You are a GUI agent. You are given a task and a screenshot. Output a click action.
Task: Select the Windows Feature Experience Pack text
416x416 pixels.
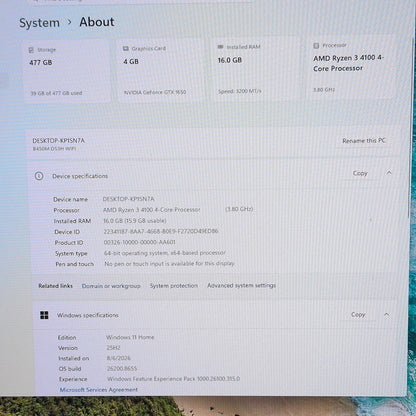[x=174, y=379]
